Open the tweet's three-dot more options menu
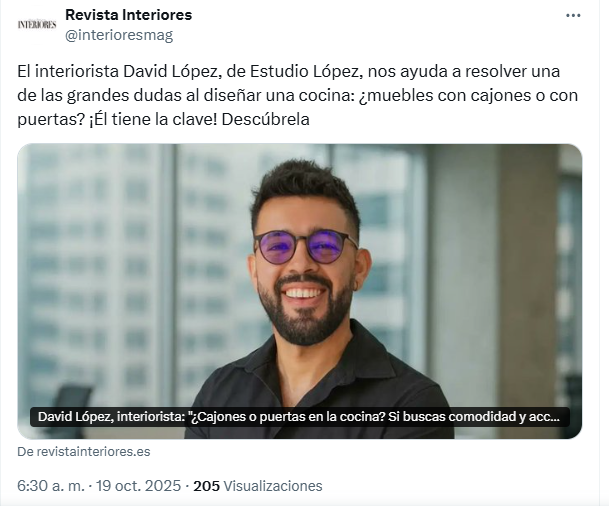This screenshot has width=609, height=506. pos(573,16)
